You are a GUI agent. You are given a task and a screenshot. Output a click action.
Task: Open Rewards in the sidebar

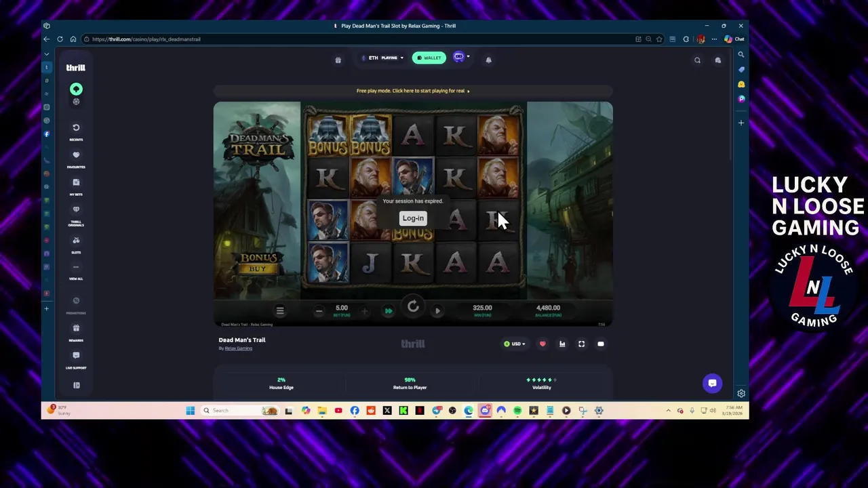(x=76, y=333)
